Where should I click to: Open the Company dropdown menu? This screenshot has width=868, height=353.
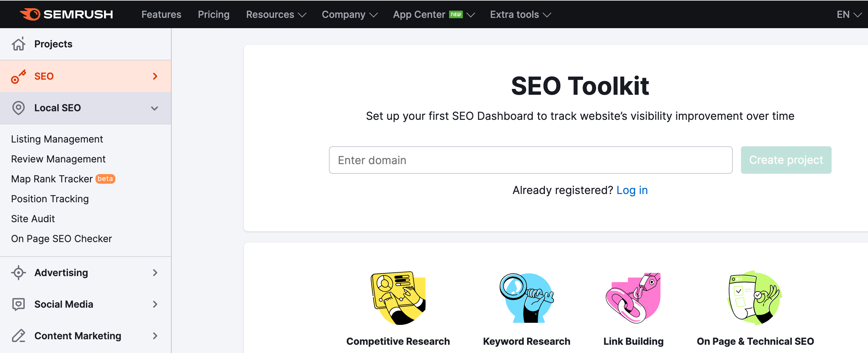tap(350, 14)
